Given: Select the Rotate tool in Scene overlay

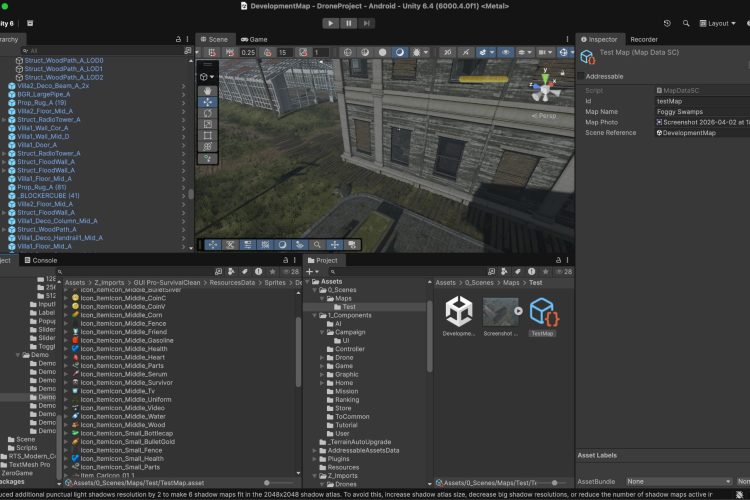Looking at the screenshot, I should point(207,113).
